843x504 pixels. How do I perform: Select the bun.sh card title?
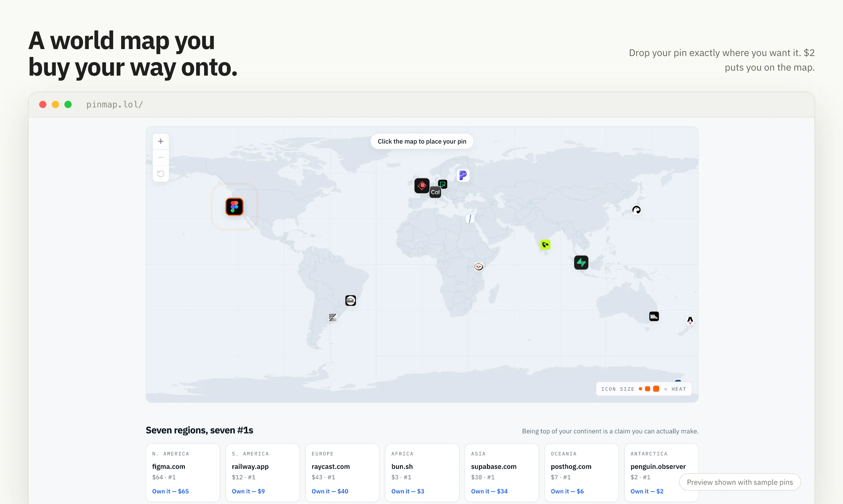(402, 466)
